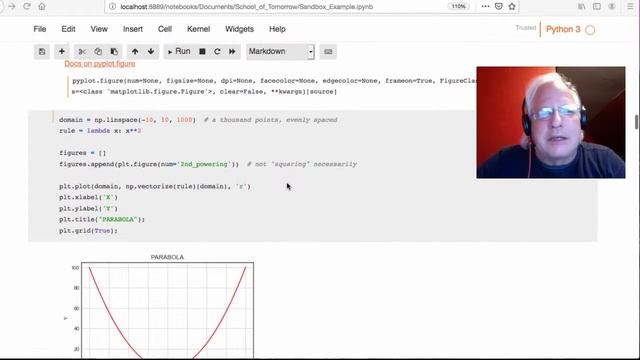Click the Trusted notebook indicator
The height and width of the screenshot is (360, 640).
click(x=526, y=28)
